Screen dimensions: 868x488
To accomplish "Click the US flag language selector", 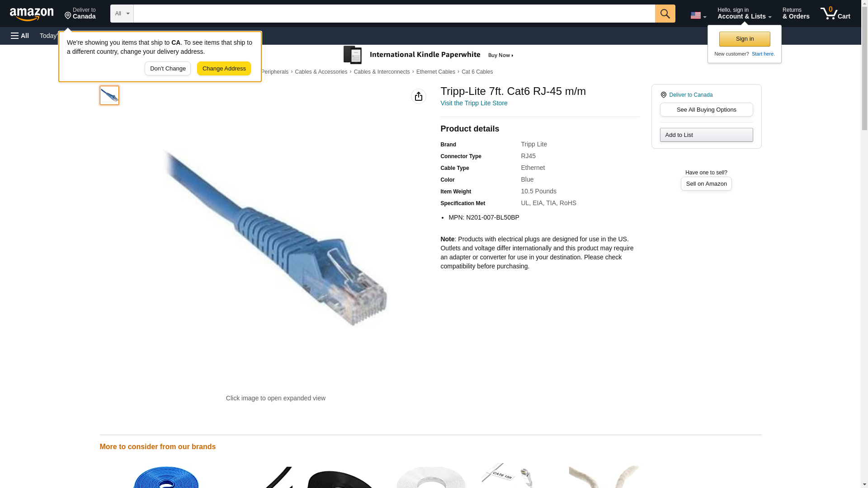I will pyautogui.click(x=698, y=15).
